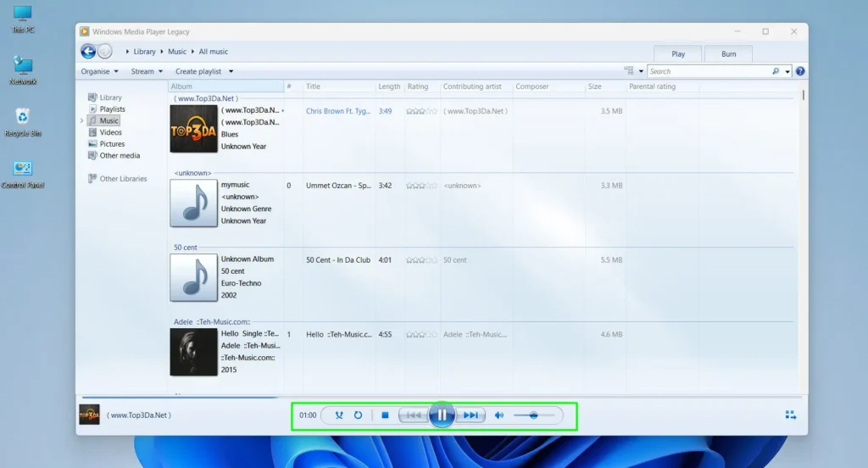The height and width of the screenshot is (468, 868).
Task: Stop playback with the square button
Action: 385,415
